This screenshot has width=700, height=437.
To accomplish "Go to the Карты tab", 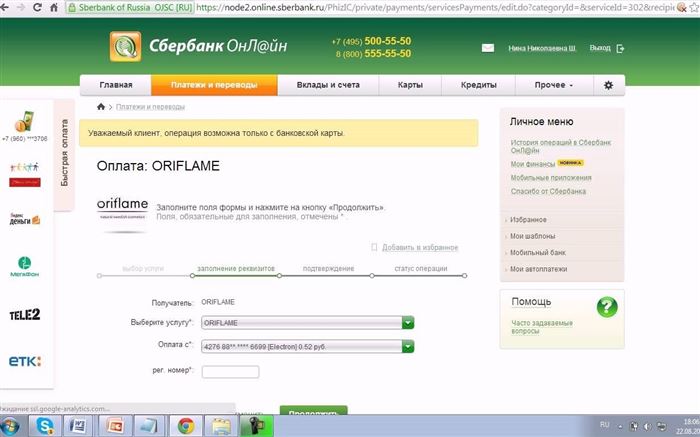I will (x=410, y=85).
